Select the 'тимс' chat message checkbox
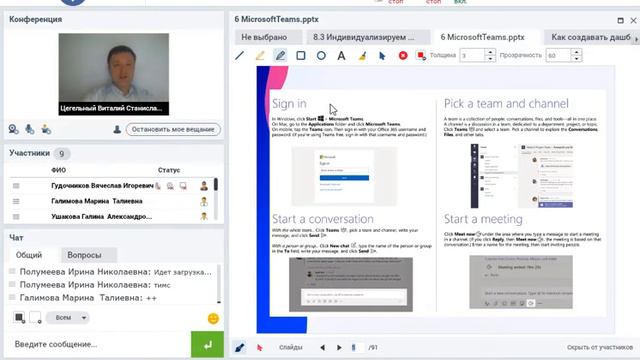 click(x=12, y=284)
